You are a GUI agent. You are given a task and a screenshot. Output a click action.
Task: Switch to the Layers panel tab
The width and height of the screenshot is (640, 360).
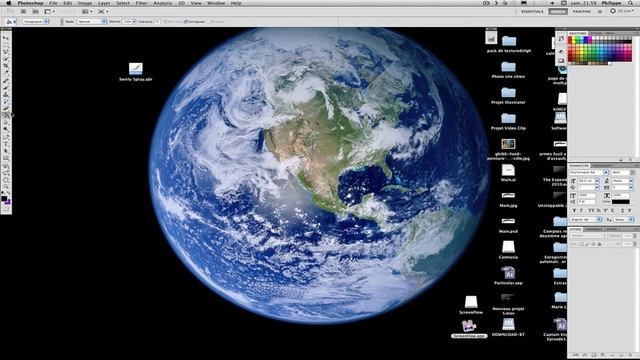click(x=576, y=229)
